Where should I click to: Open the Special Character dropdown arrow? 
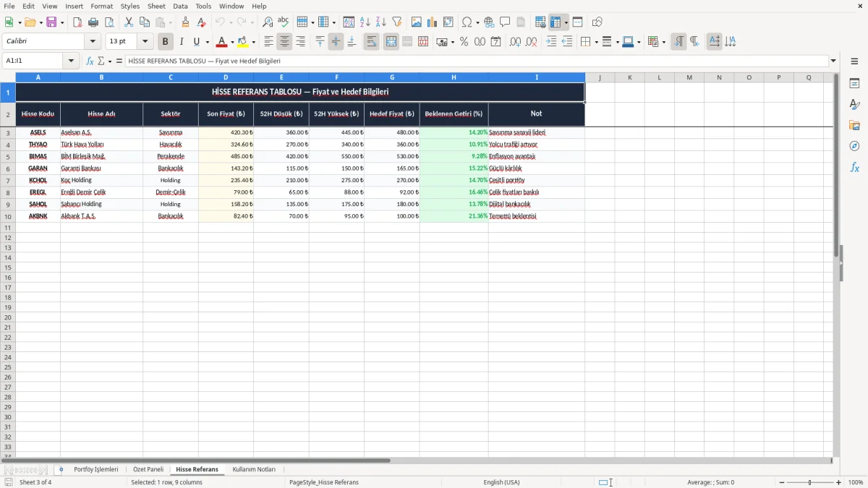coord(477,22)
